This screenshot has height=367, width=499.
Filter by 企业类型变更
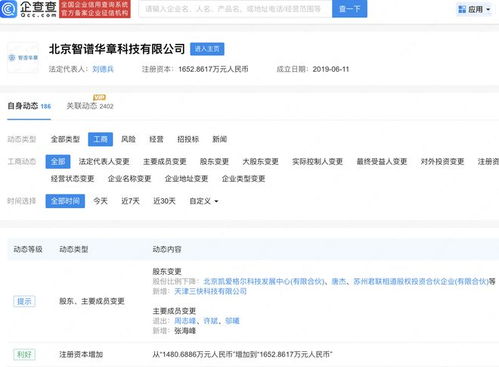click(243, 179)
